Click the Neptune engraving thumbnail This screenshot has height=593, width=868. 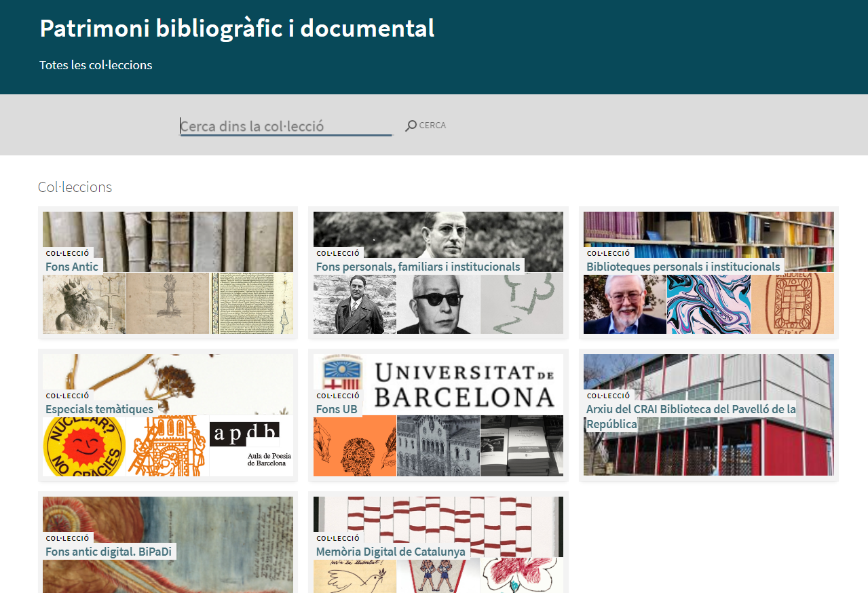(x=84, y=303)
